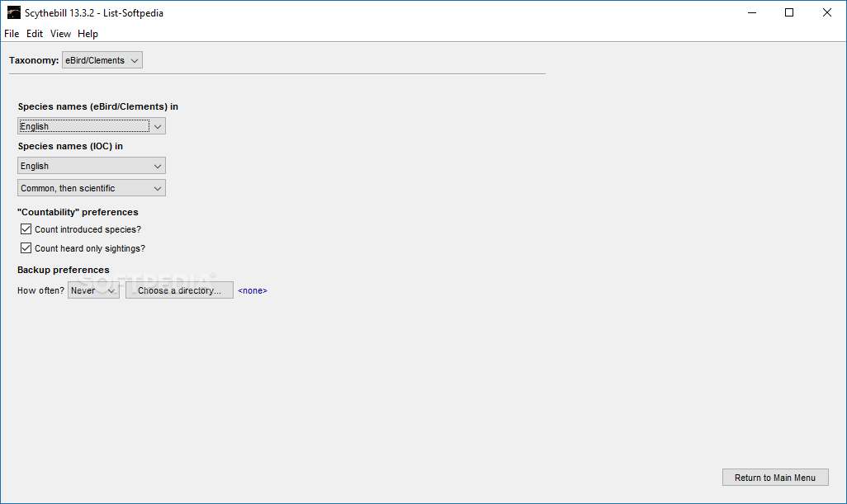
Task: Click the 'Backup preferences' heading
Action: 64,270
